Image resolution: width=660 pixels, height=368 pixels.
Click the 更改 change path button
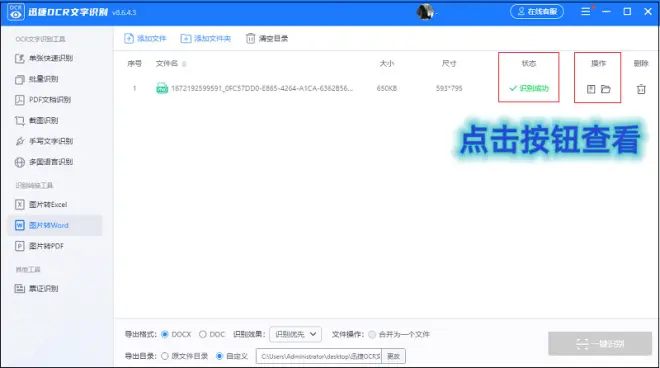(393, 356)
